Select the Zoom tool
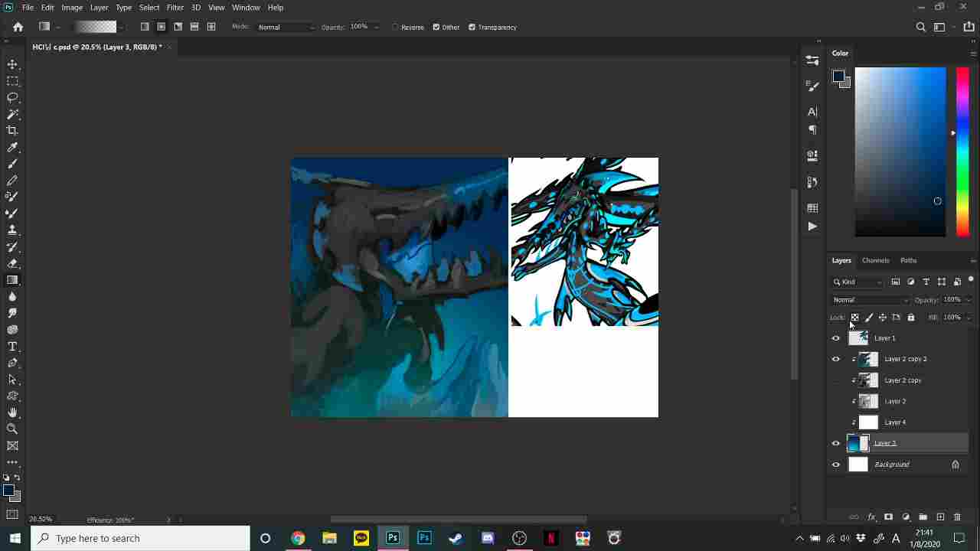 point(12,429)
